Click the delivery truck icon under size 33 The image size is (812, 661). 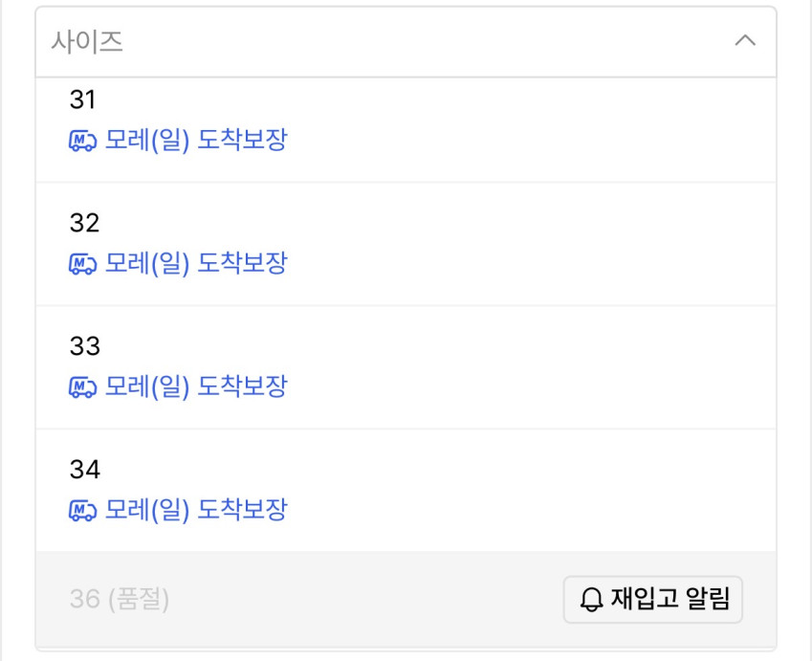pyautogui.click(x=83, y=387)
